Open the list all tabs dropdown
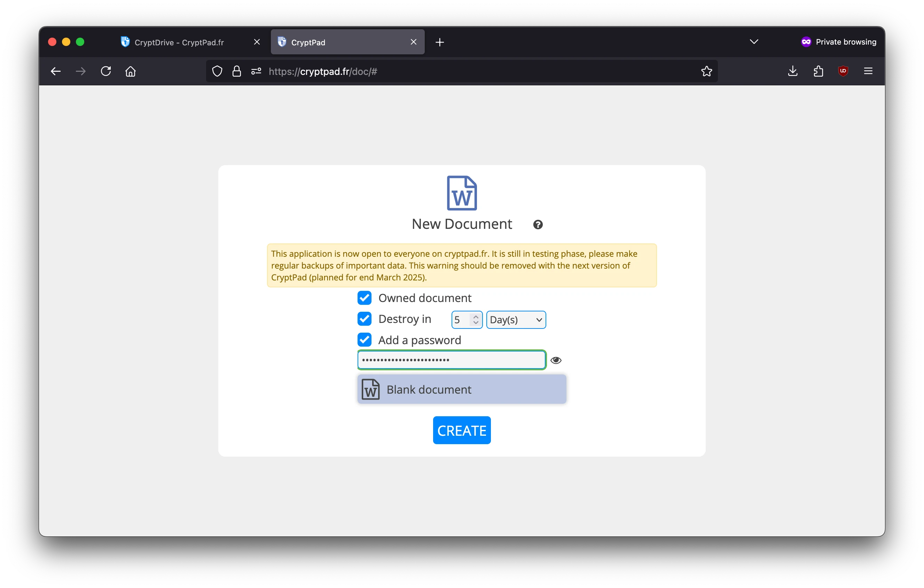Screen dimensions: 924x588 [x=754, y=41]
